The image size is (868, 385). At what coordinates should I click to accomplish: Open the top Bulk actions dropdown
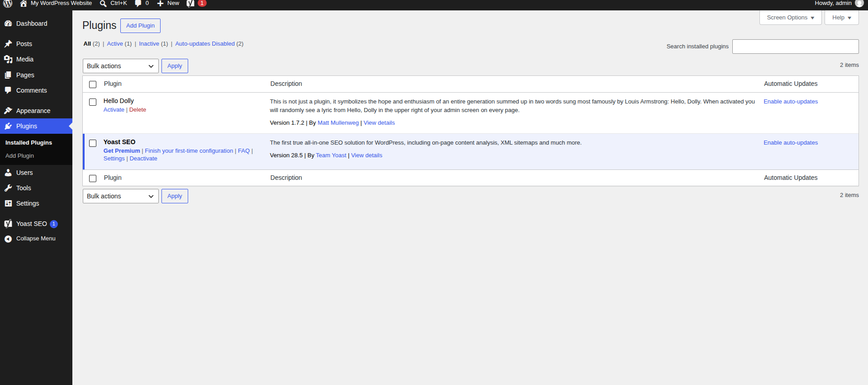pyautogui.click(x=121, y=66)
